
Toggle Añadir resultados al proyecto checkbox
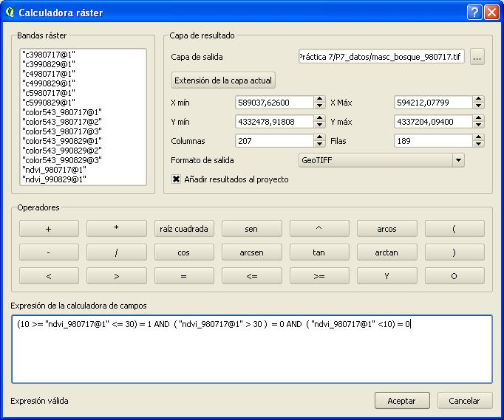177,179
